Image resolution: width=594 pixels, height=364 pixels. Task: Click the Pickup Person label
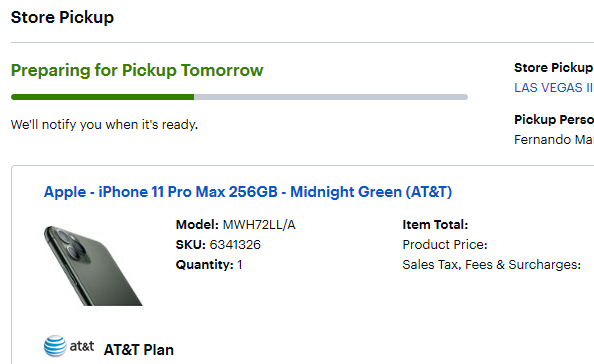pos(554,120)
